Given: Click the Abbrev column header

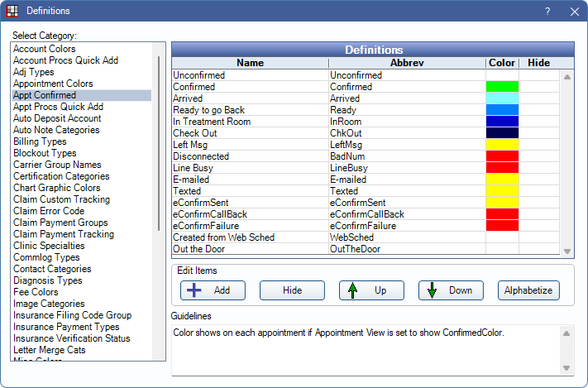Looking at the screenshot, I should click(406, 63).
